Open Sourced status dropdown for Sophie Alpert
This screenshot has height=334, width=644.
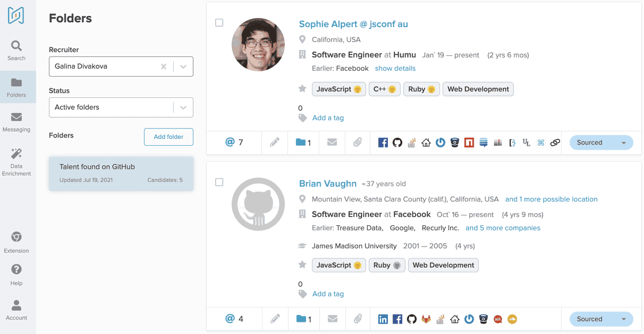pos(623,143)
